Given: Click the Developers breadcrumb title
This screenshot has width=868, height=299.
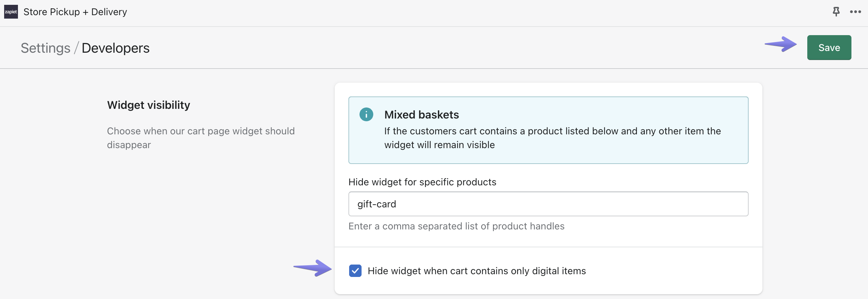Looking at the screenshot, I should point(116,48).
